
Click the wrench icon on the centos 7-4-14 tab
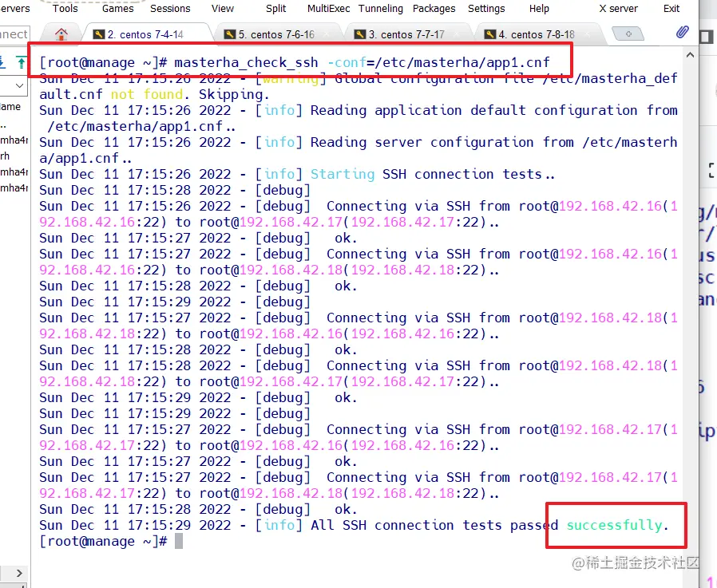click(99, 34)
